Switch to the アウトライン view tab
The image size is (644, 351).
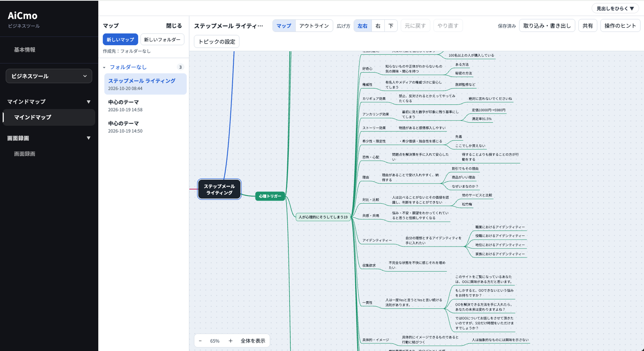tap(314, 26)
